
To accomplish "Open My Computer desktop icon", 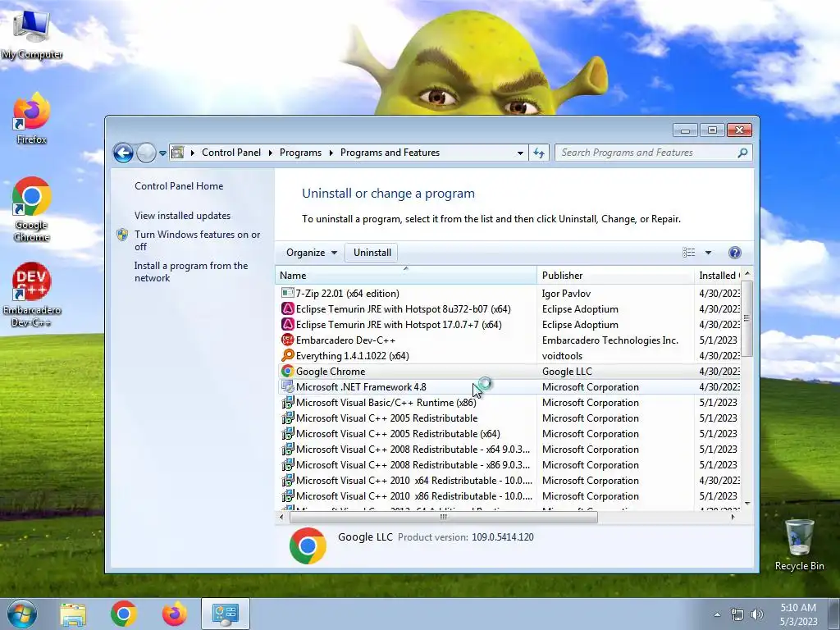I will click(x=32, y=33).
